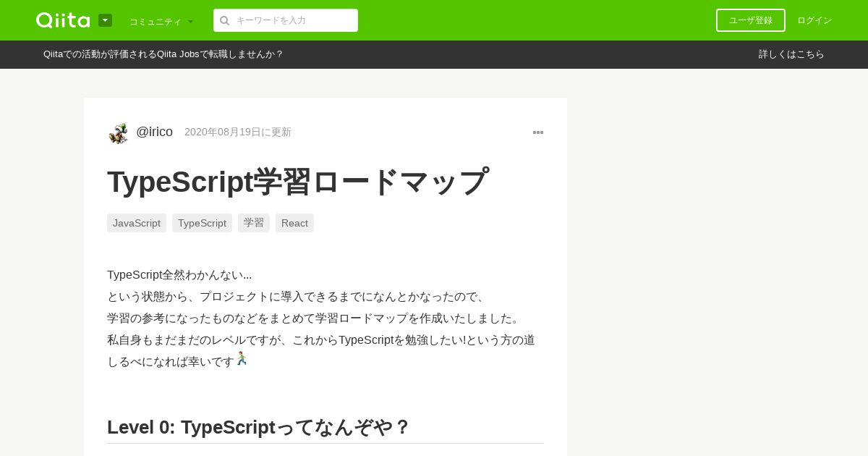The image size is (868, 456).
Task: Click the Qiita Jobs banner text
Action: click(x=163, y=54)
